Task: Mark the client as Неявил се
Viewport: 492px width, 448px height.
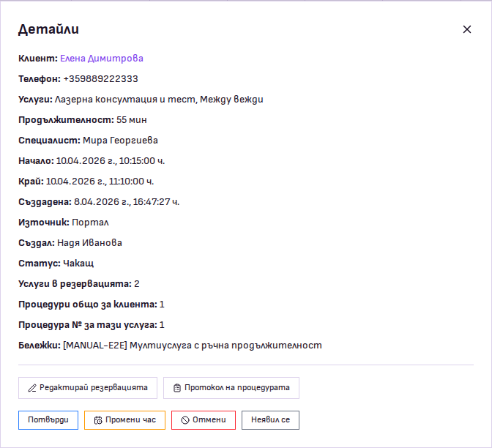Action: click(x=270, y=419)
